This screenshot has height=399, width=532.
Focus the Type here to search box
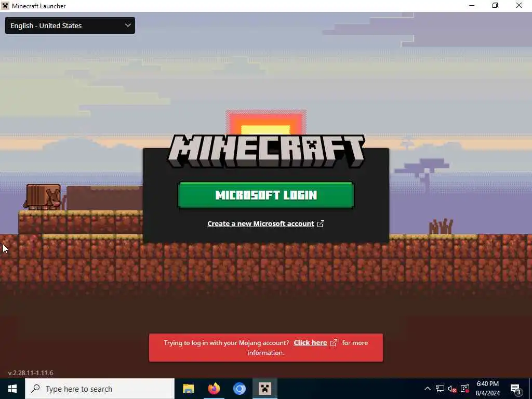pyautogui.click(x=100, y=389)
